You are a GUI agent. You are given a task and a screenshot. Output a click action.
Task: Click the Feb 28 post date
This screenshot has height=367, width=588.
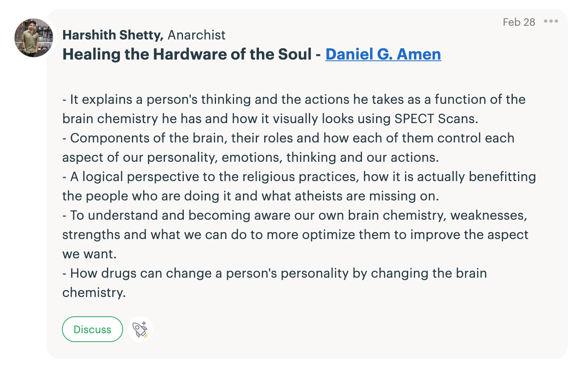click(x=519, y=22)
